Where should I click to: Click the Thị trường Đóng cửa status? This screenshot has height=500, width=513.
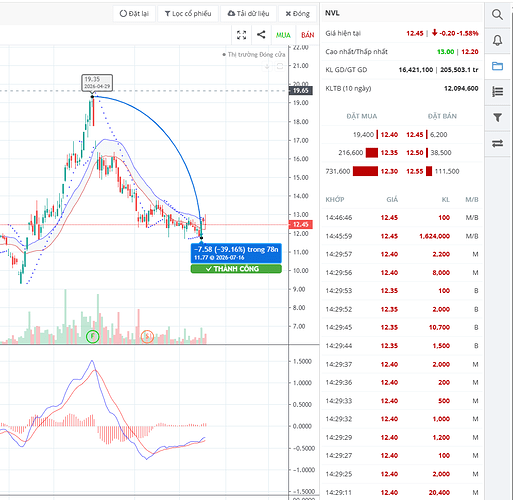point(254,54)
